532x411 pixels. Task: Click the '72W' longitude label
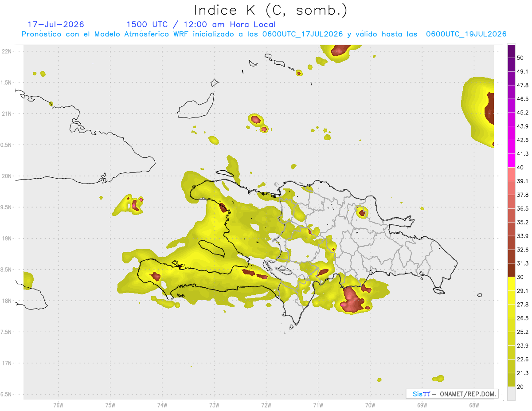[266, 405]
